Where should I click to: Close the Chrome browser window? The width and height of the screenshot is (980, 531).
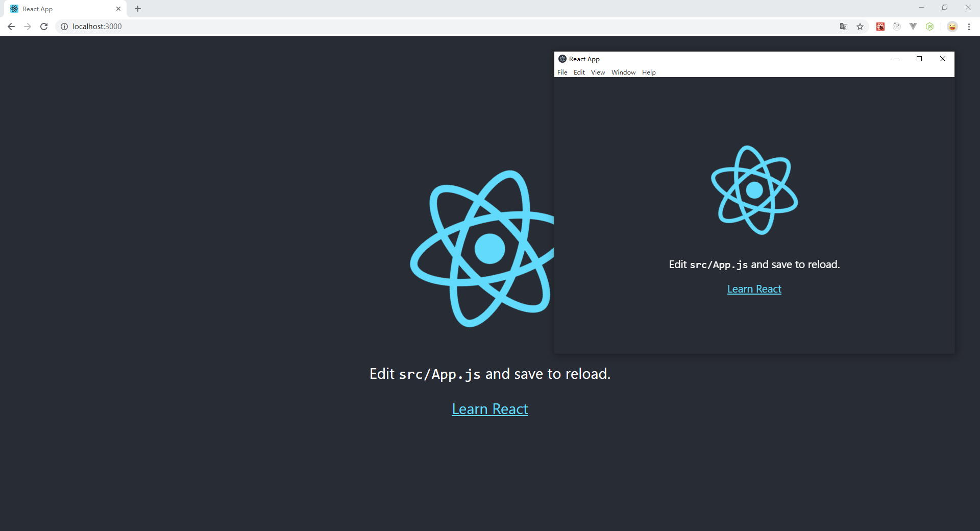coord(968,8)
